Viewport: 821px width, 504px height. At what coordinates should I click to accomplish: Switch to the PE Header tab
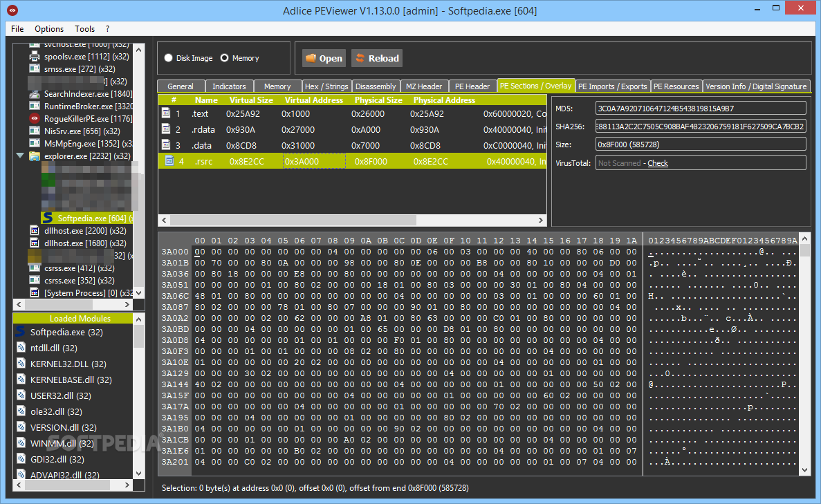(x=472, y=86)
